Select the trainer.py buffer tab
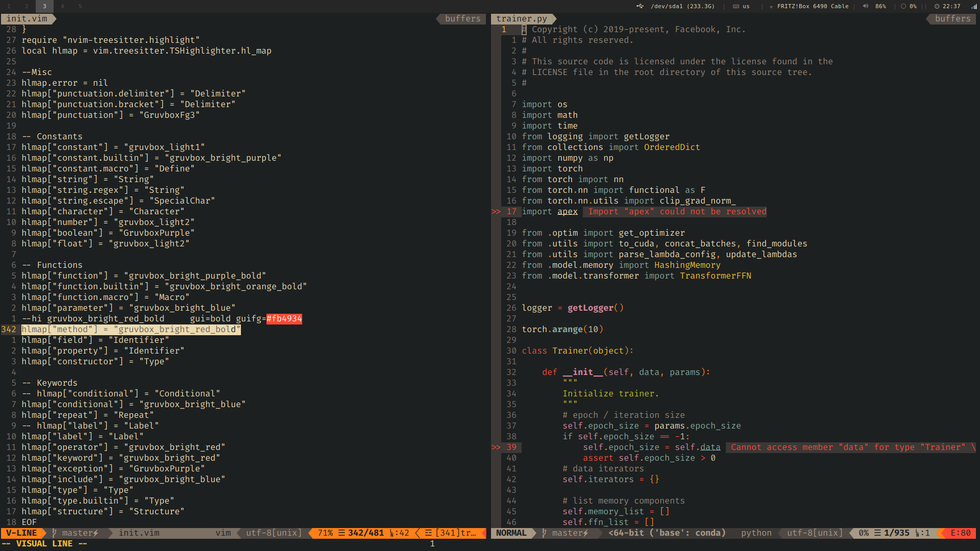 tap(521, 18)
